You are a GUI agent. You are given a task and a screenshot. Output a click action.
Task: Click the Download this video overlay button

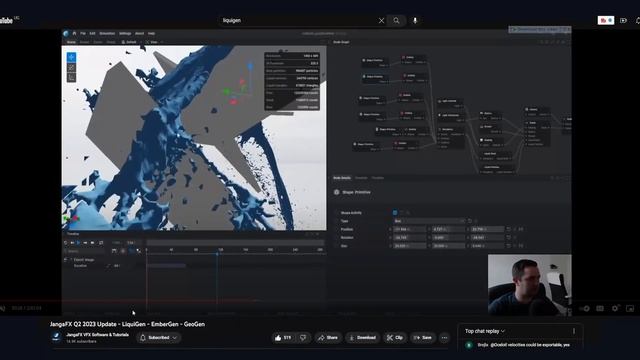[x=540, y=29]
